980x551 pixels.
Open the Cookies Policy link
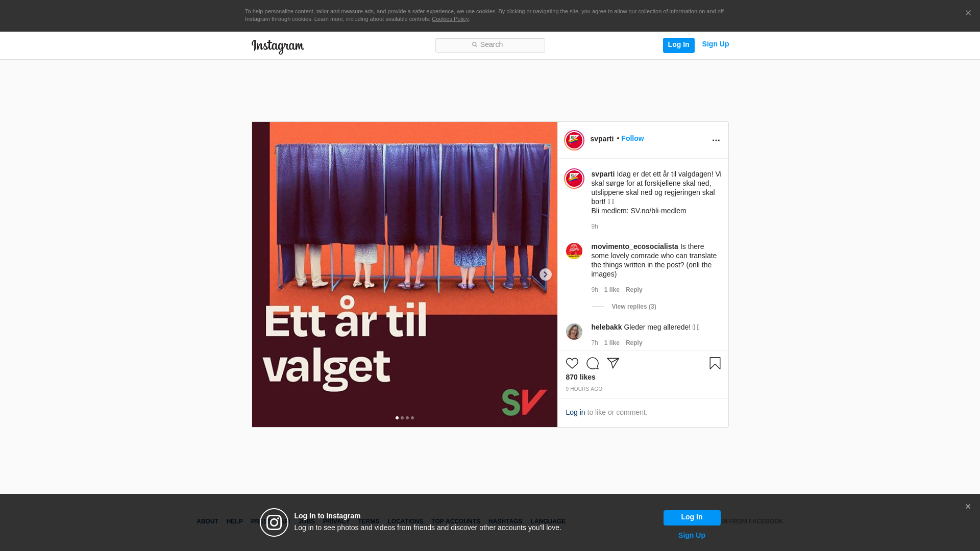coord(450,19)
